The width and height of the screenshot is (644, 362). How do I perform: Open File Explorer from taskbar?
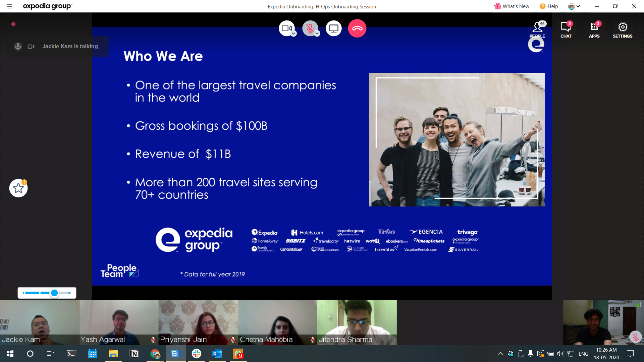[x=113, y=354]
